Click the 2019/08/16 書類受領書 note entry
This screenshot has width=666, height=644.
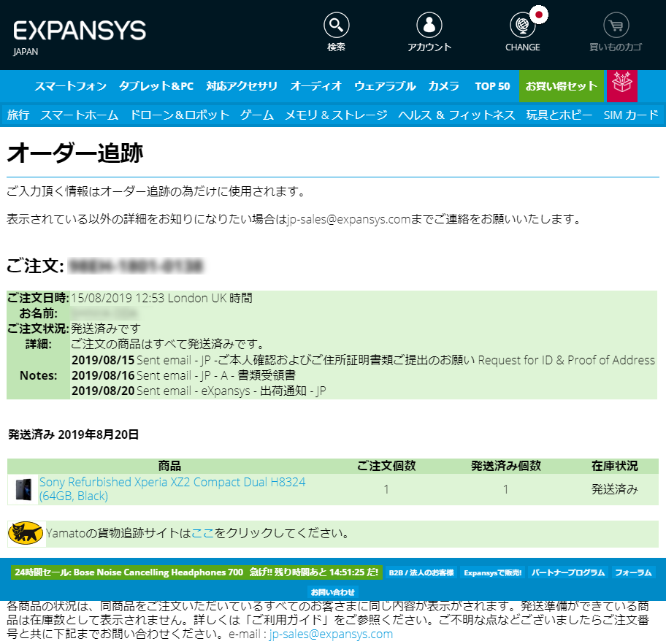pos(183,375)
